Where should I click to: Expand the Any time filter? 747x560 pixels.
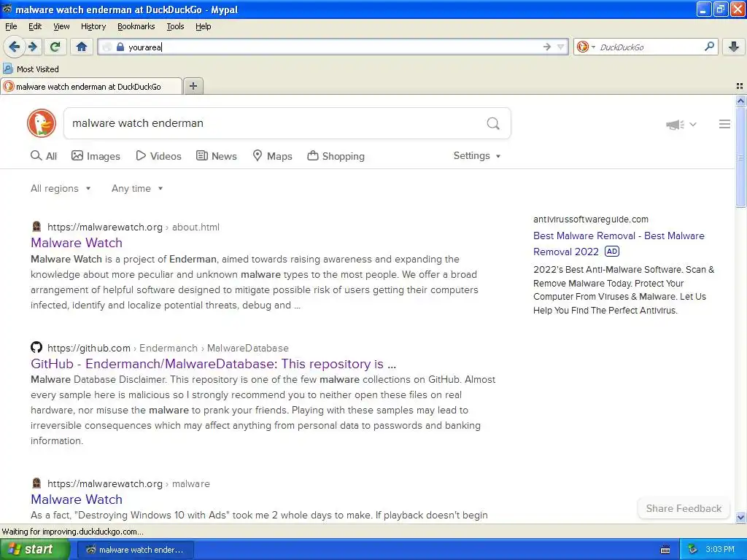(x=137, y=189)
